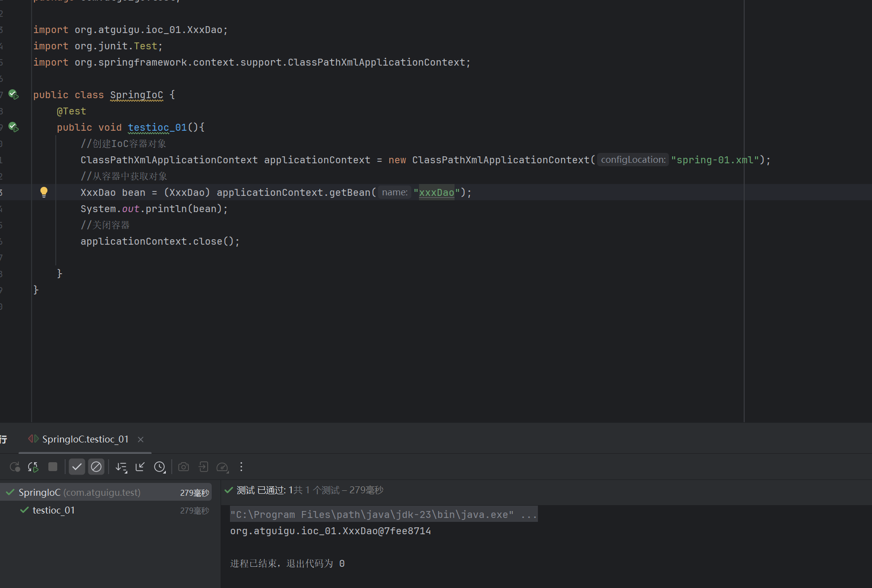
Task: Click the run gutter icon beside testioc_01 method
Action: coord(13,127)
